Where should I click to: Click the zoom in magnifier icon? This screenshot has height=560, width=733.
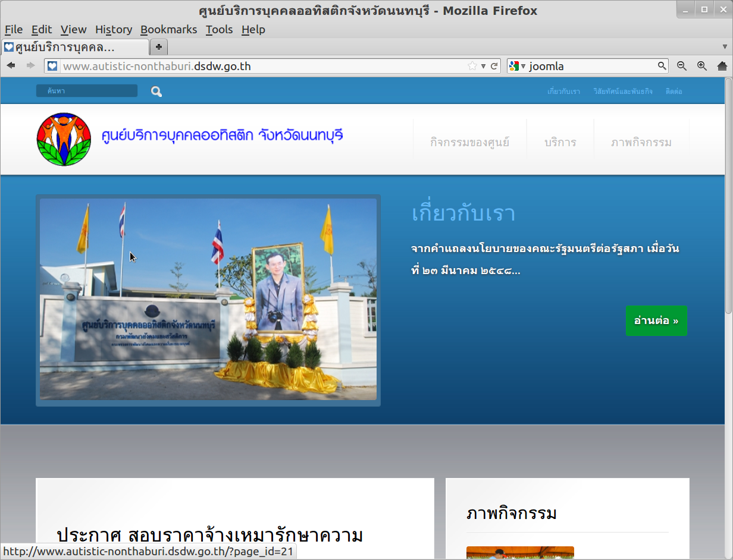tap(702, 66)
